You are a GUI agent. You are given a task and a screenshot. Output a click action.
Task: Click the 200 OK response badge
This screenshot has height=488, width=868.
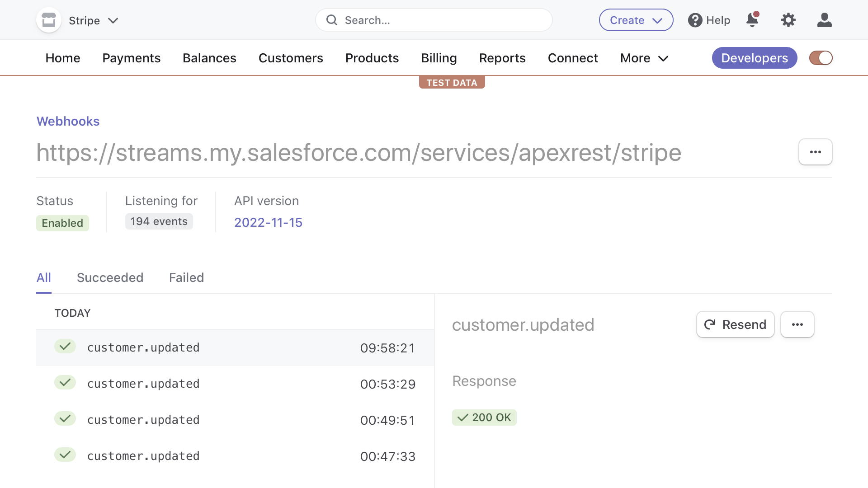[x=484, y=418]
